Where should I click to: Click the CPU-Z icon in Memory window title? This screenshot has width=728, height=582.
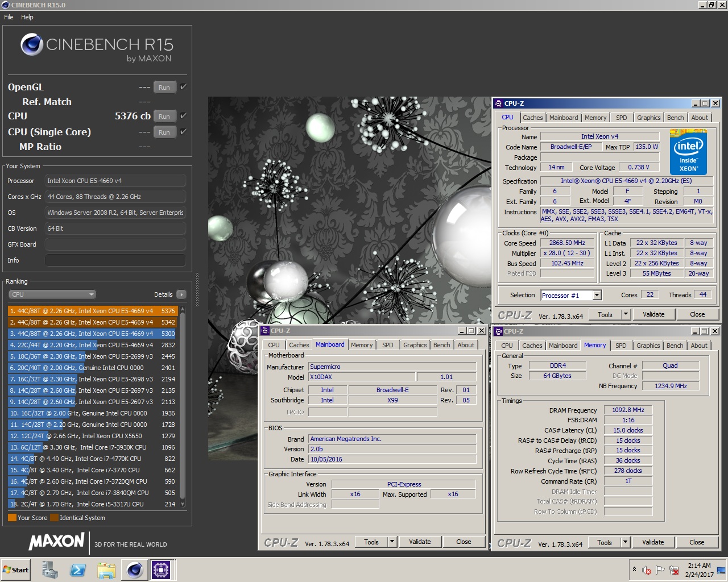pyautogui.click(x=498, y=331)
